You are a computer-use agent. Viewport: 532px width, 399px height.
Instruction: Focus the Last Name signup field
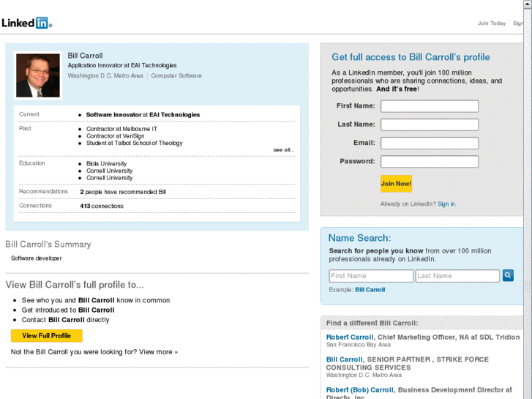(430, 125)
